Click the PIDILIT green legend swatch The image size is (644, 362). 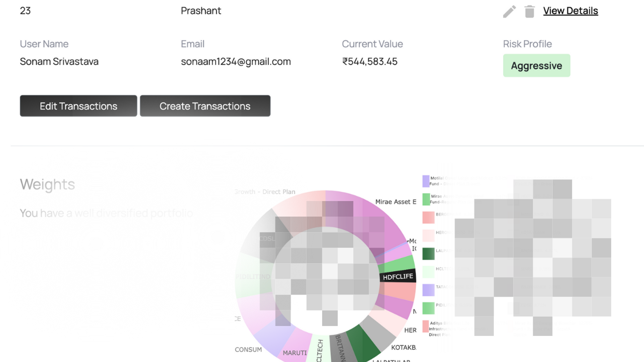(x=428, y=308)
